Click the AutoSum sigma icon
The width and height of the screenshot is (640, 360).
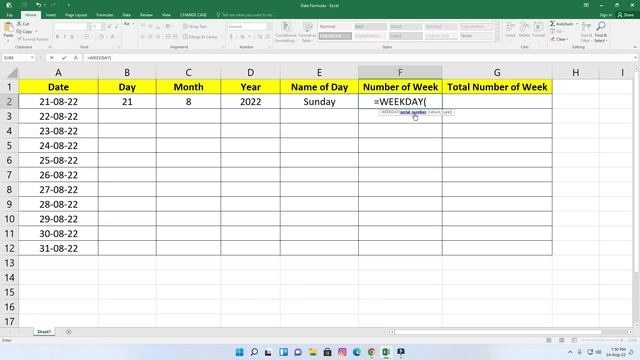[x=552, y=24]
